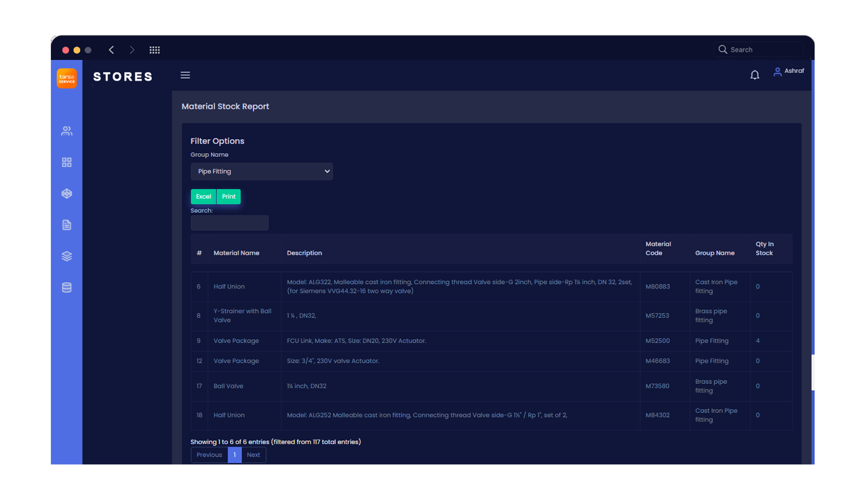Click the top-right Search box
Viewport: 868px width, 488px height.
click(x=759, y=50)
